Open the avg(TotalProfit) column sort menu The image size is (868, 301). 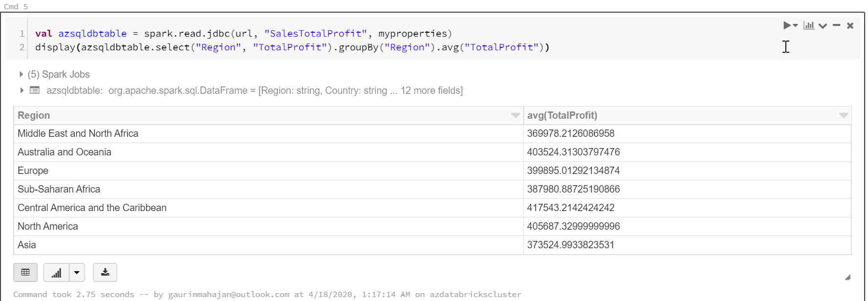[844, 115]
